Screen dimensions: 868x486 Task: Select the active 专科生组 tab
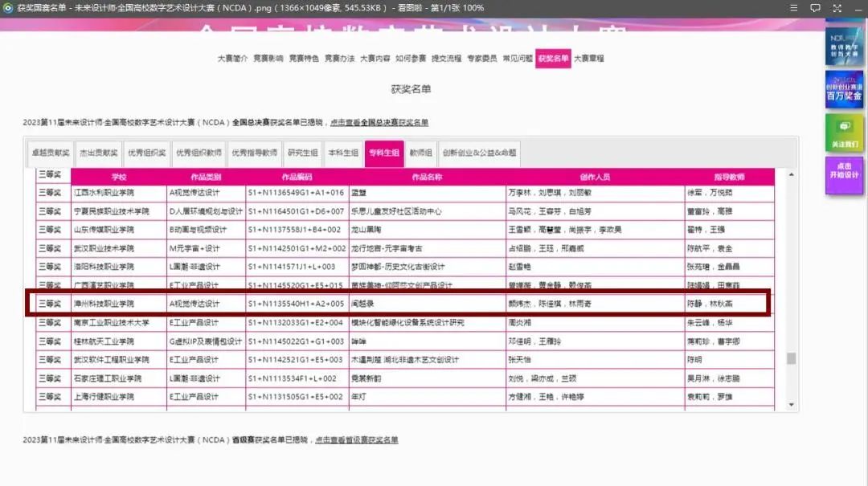click(384, 153)
